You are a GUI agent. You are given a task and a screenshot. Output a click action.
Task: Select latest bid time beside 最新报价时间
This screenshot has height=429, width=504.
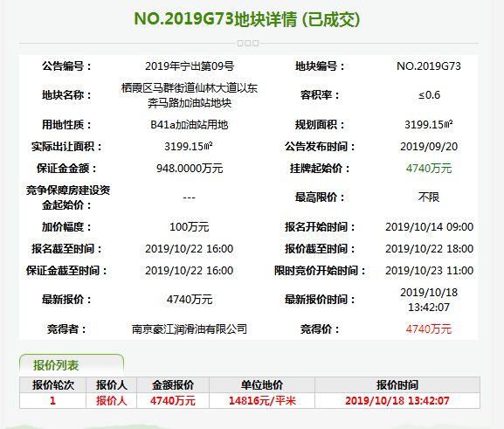[x=429, y=300]
